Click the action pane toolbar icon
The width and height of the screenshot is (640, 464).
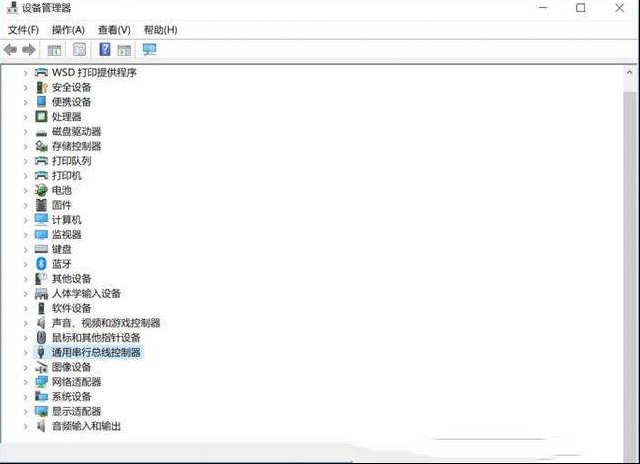[x=124, y=50]
